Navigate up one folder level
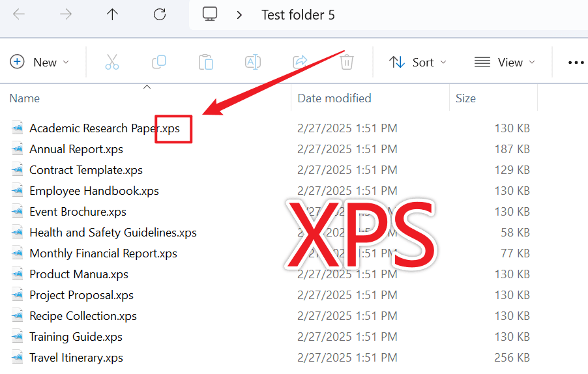Screen dimensions: 588x374 point(112,14)
